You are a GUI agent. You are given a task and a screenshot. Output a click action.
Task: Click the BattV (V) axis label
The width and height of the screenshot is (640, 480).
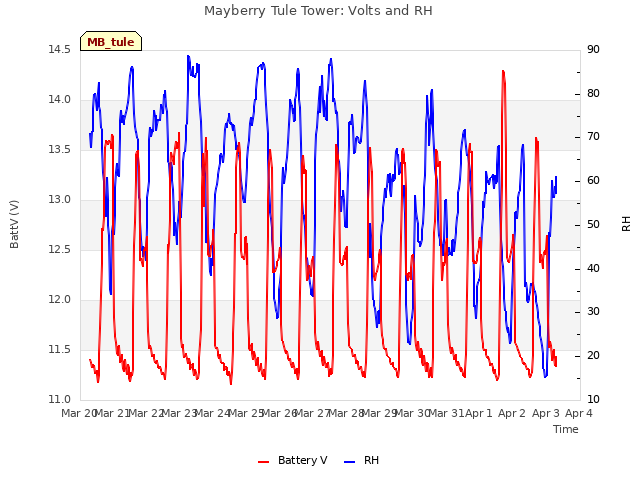pos(14,224)
